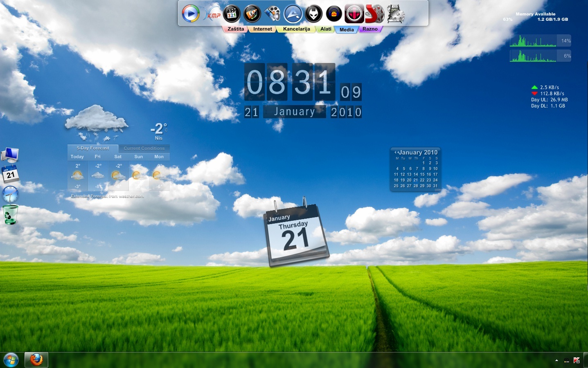Open the JAN 21 calendar desktop icon
The width and height of the screenshot is (588, 368).
tap(10, 174)
